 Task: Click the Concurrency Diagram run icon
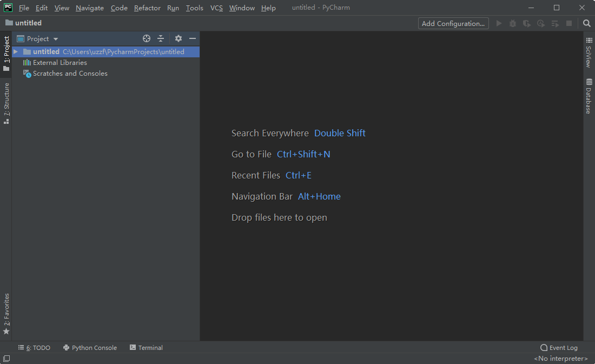point(555,24)
